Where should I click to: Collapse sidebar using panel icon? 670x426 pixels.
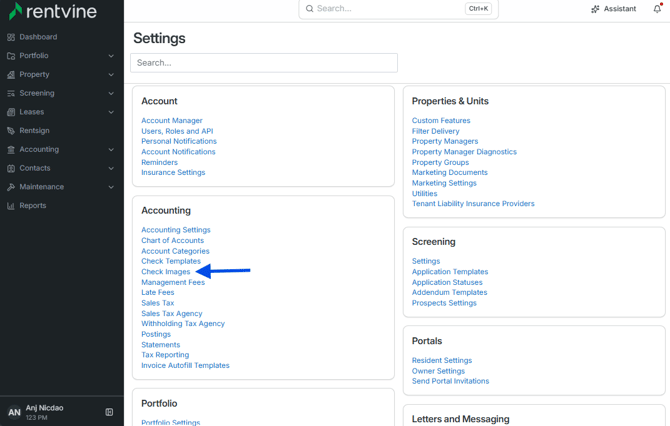coord(109,412)
